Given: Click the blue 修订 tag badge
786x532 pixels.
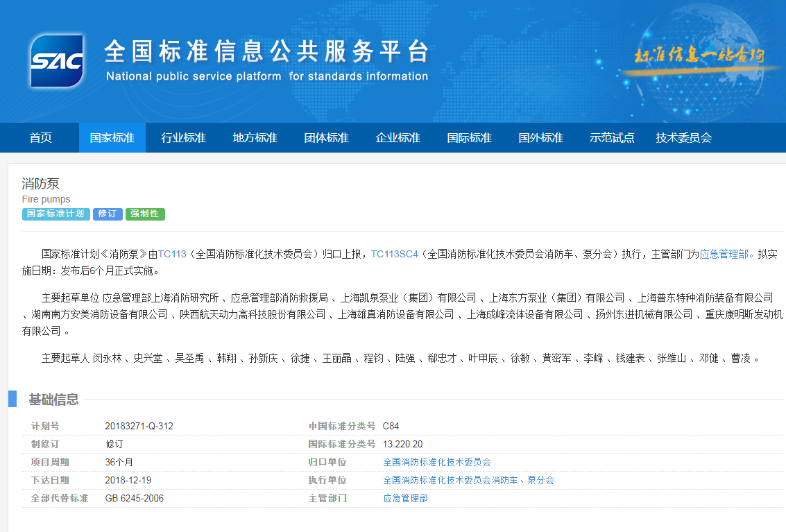Looking at the screenshot, I should point(108,214).
